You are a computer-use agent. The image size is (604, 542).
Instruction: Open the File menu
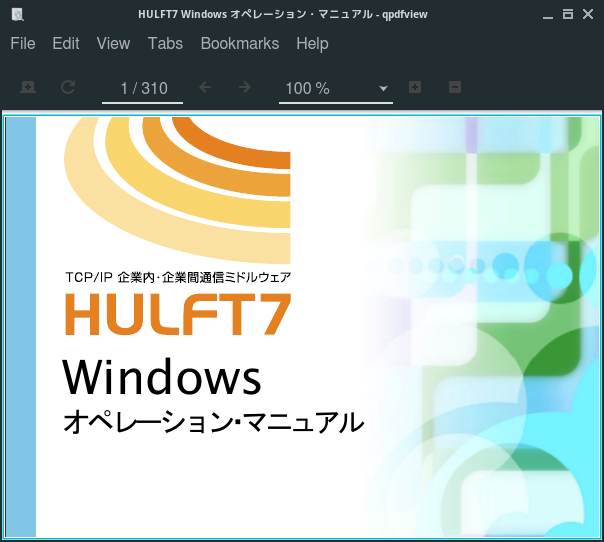23,44
